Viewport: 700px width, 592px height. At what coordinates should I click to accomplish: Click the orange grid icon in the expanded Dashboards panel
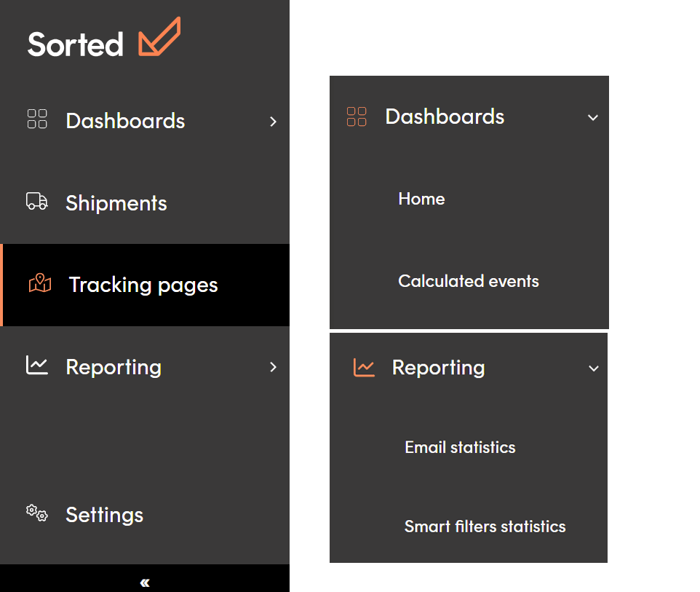click(357, 117)
